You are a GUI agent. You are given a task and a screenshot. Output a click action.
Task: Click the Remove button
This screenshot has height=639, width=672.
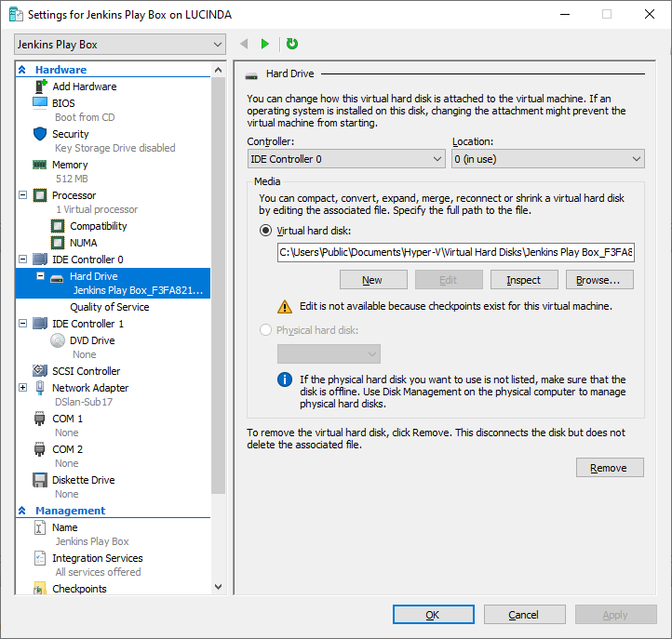[610, 468]
